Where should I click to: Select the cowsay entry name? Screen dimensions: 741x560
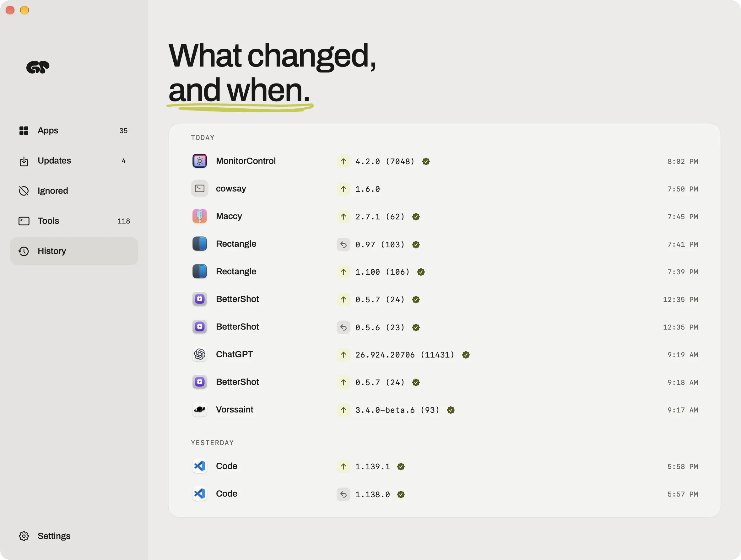tap(231, 189)
